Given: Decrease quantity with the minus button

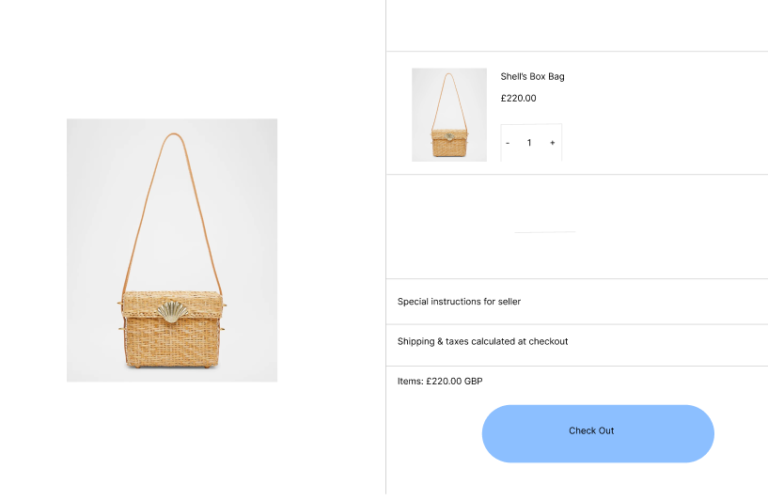Looking at the screenshot, I should (x=508, y=143).
